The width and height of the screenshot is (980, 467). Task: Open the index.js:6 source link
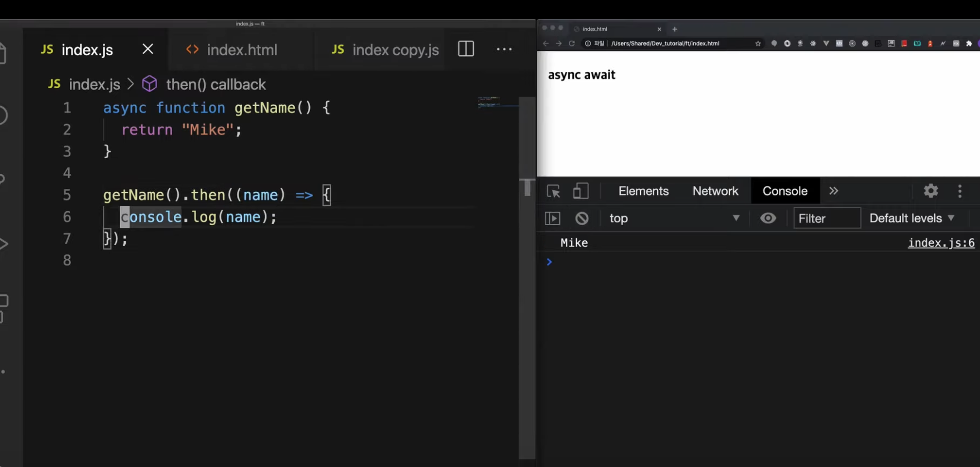941,242
